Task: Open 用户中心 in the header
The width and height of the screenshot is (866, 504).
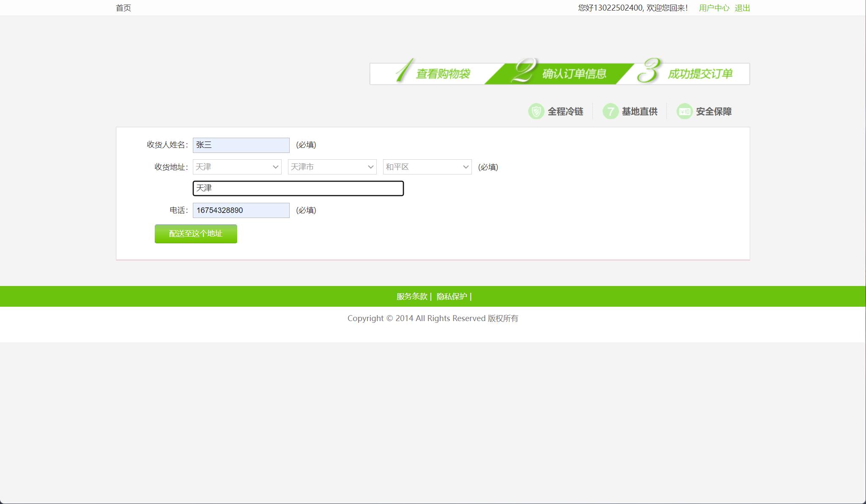Action: pyautogui.click(x=714, y=7)
